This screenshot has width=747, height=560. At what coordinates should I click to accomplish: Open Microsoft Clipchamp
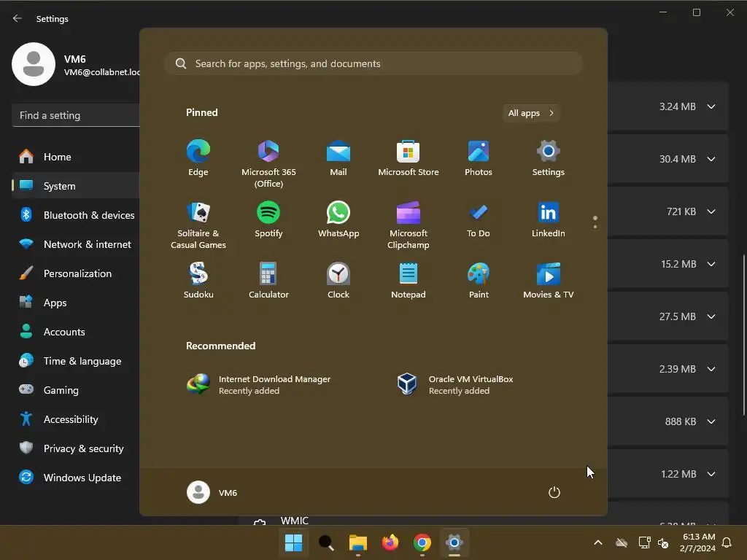[x=409, y=225]
